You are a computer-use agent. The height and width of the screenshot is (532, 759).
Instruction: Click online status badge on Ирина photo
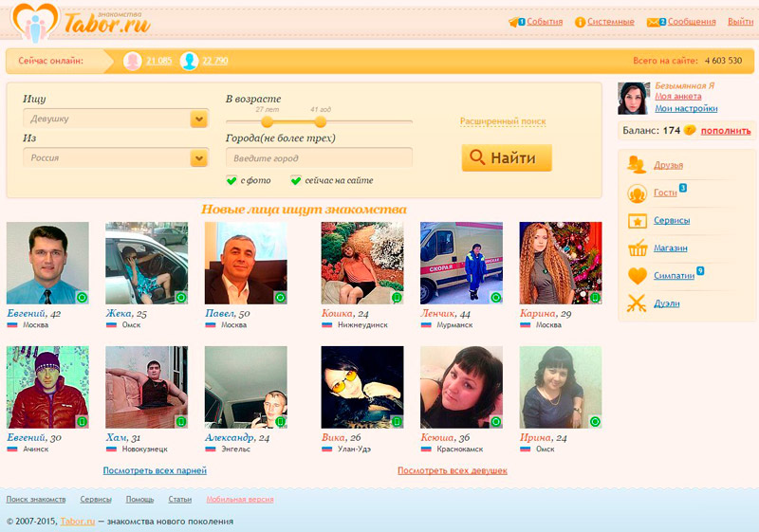(596, 422)
